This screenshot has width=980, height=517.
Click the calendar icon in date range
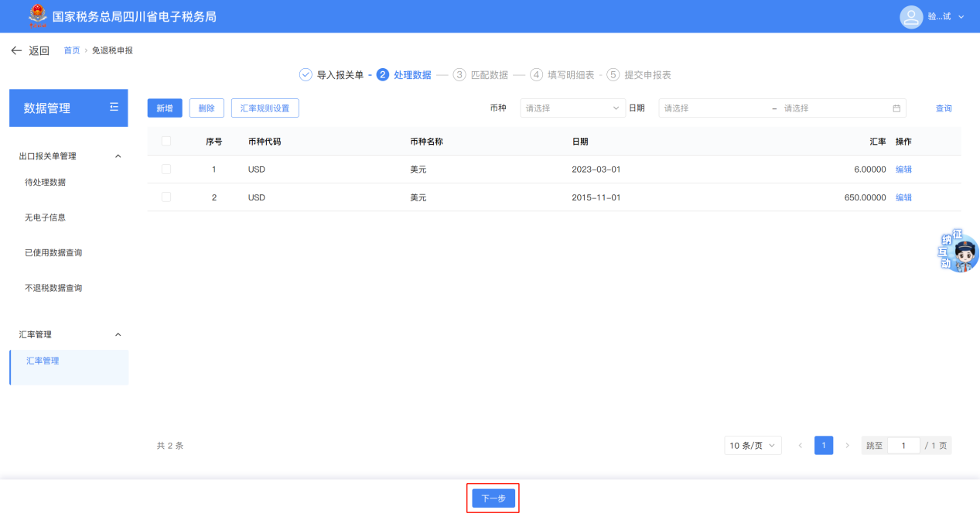tap(896, 108)
